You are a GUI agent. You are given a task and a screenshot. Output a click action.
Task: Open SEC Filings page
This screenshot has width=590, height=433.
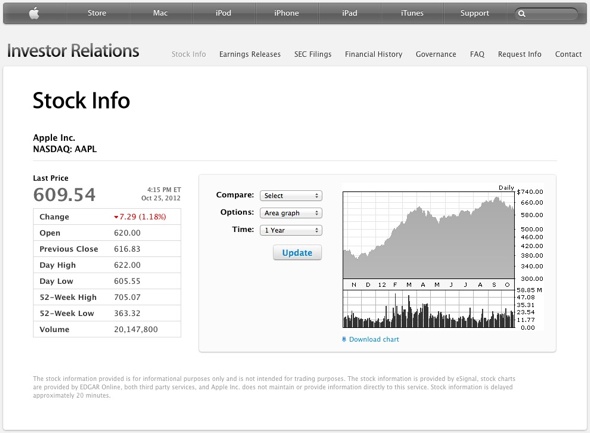(x=313, y=54)
